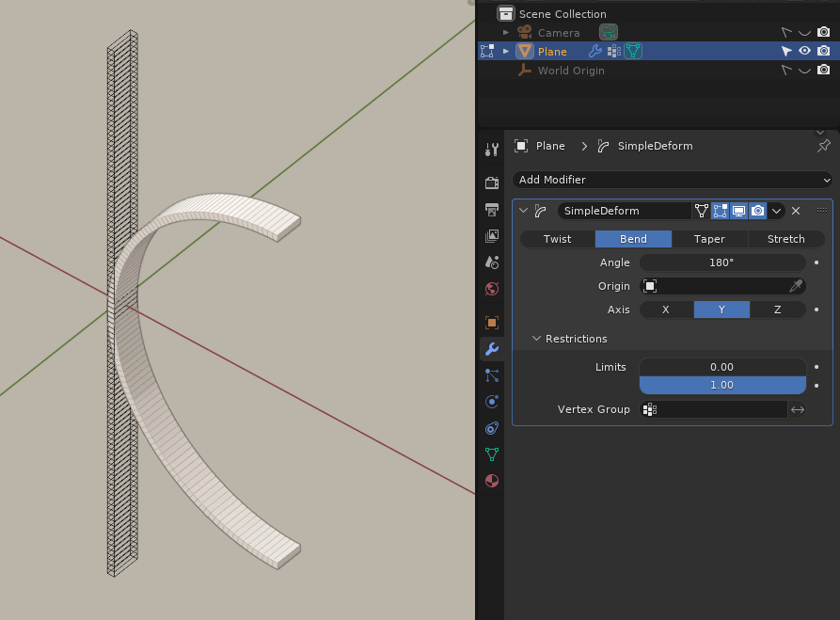840x620 pixels.
Task: Disable realtime viewport display of SimpleDeform
Action: coord(738,210)
